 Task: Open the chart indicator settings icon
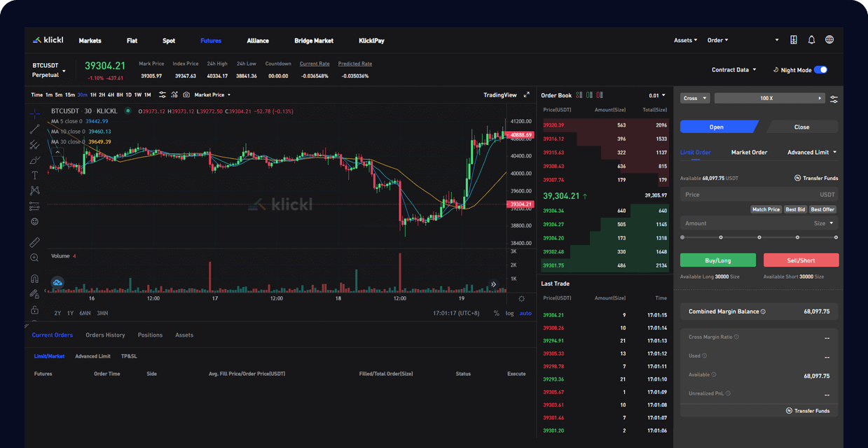coord(163,94)
